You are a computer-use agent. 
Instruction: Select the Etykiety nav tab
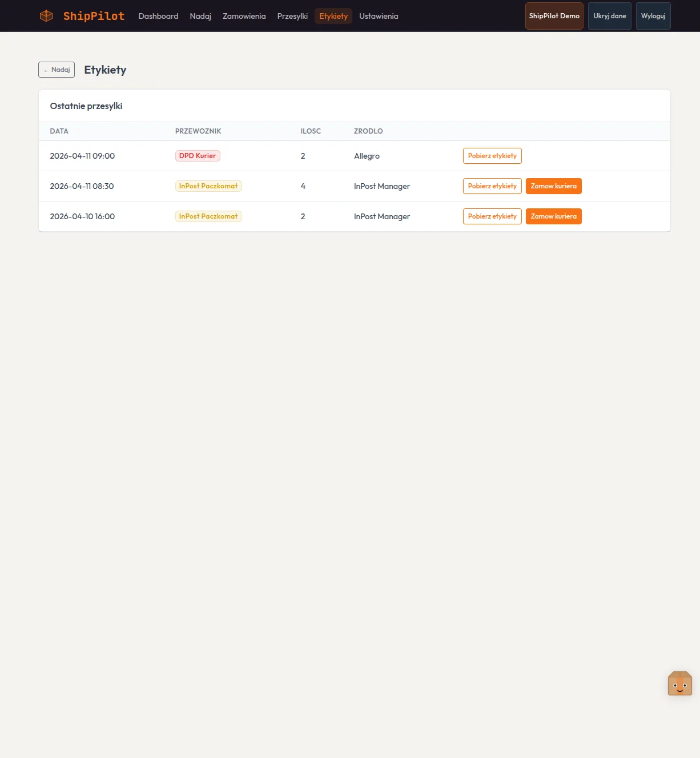pyautogui.click(x=333, y=16)
